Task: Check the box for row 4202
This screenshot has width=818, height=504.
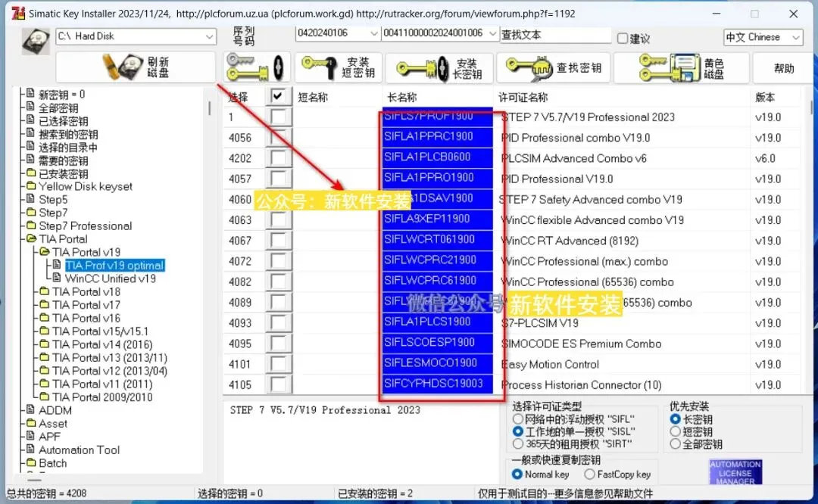Action: pos(278,158)
